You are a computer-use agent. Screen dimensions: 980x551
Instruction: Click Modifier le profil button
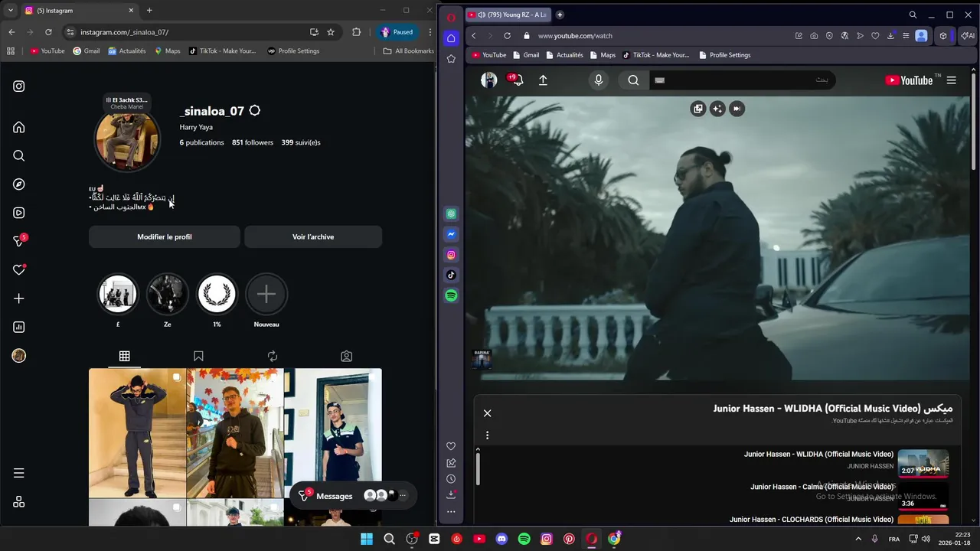point(165,236)
